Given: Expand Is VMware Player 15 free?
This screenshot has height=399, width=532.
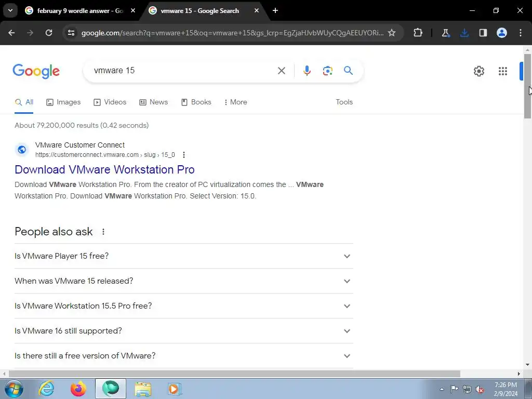Looking at the screenshot, I should pos(183,256).
